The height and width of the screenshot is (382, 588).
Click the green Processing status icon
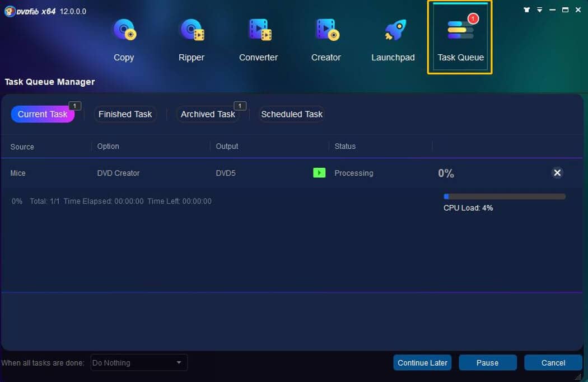[x=319, y=173]
